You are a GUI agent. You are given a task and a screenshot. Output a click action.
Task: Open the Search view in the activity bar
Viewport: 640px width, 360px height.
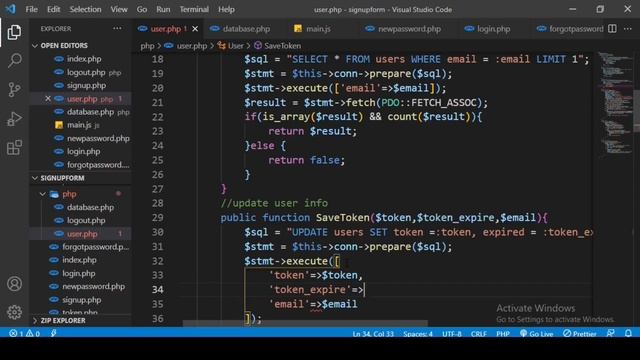[x=14, y=60]
